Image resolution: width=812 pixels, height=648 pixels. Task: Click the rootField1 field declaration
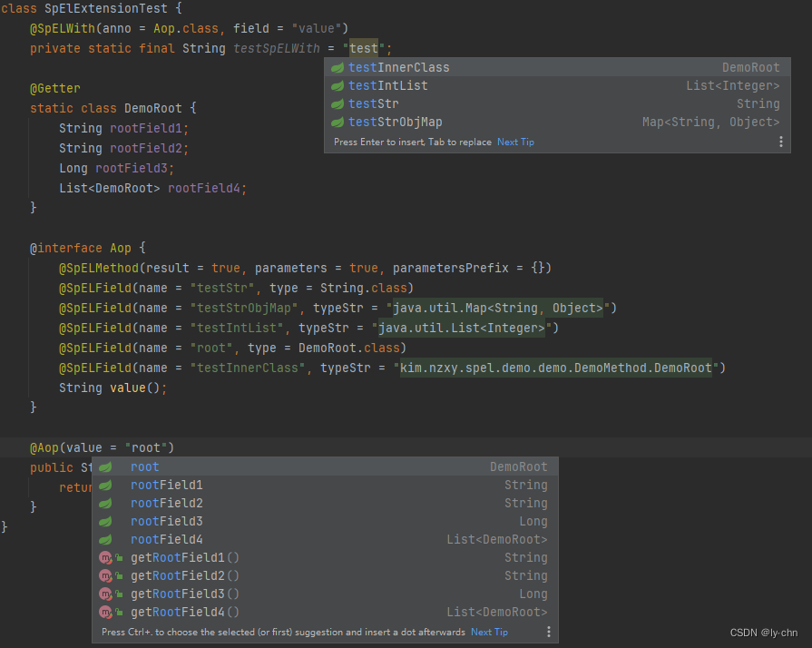point(146,128)
